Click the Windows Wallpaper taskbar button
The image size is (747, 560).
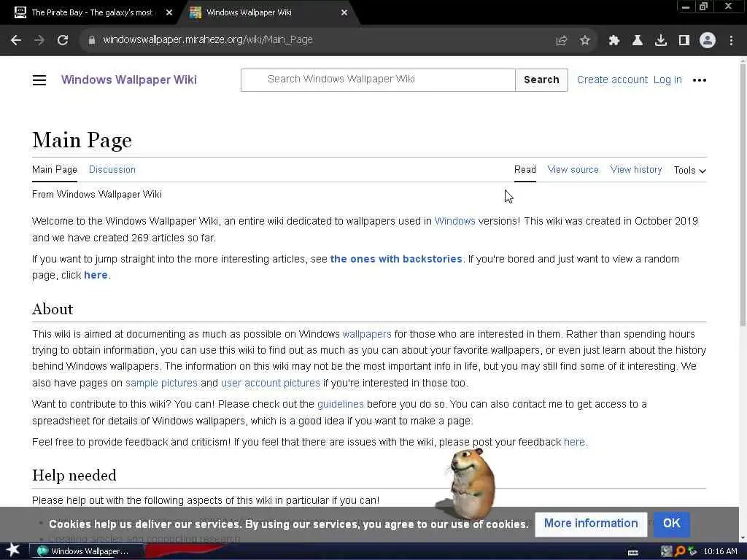87,551
